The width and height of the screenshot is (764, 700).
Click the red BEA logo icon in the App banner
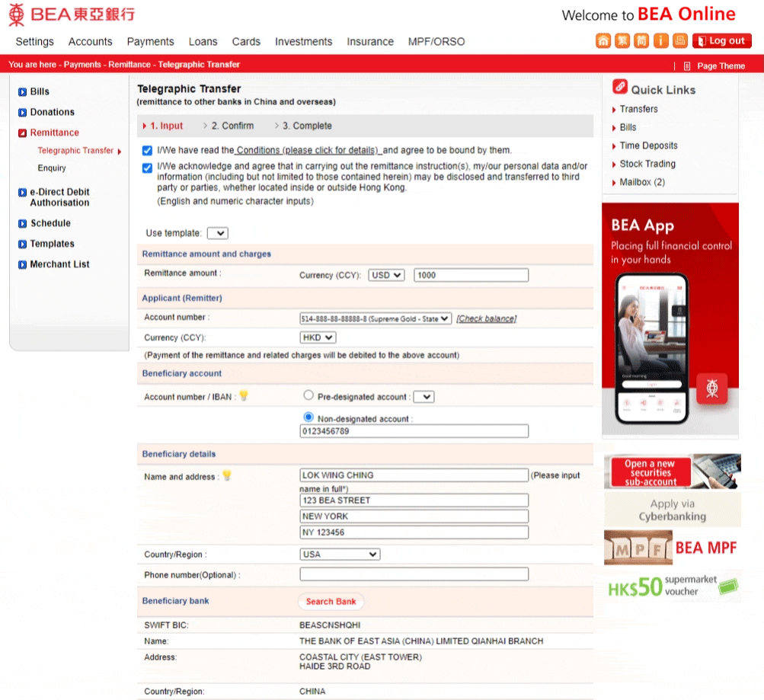(712, 388)
